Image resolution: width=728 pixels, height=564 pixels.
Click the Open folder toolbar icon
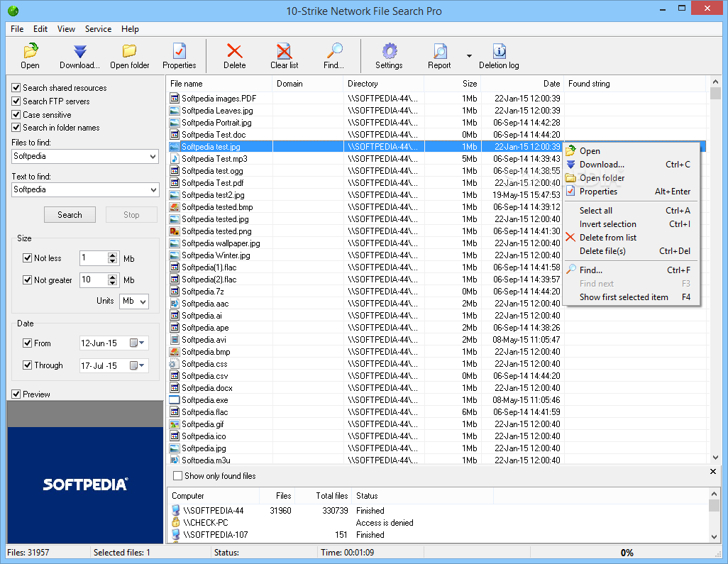pos(130,50)
